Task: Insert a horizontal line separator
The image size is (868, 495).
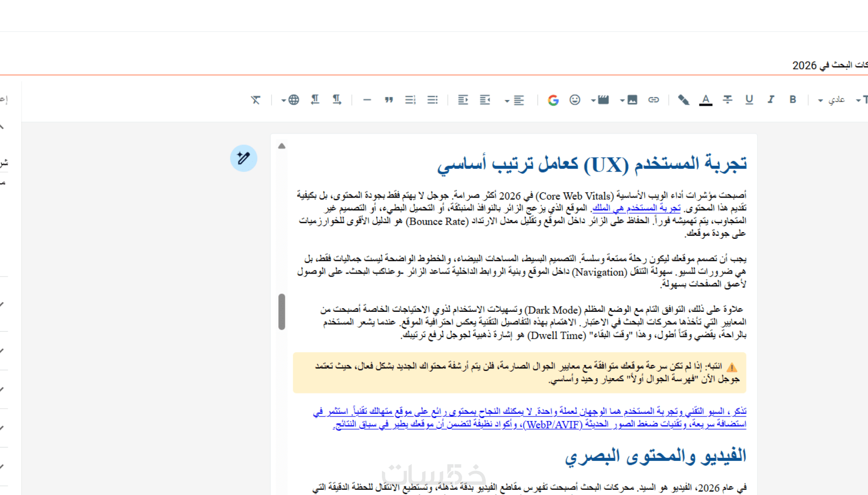Action: click(x=367, y=100)
